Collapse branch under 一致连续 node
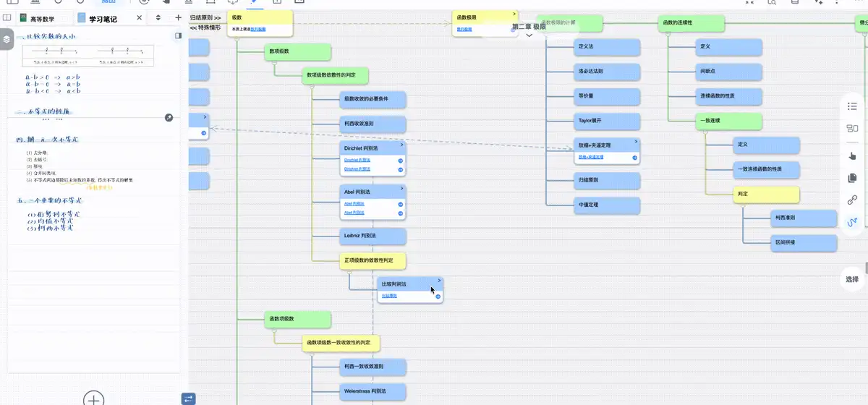 705,132
